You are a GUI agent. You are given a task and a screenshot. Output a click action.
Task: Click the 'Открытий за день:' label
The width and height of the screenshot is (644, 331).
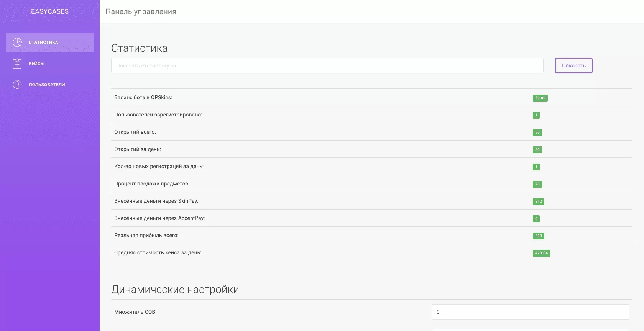tap(138, 149)
